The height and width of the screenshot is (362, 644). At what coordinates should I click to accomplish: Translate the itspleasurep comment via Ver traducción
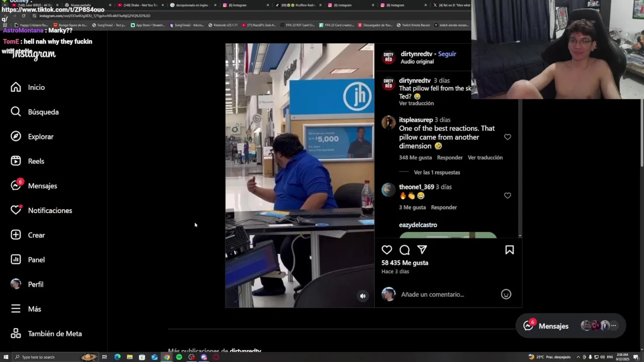[485, 158]
